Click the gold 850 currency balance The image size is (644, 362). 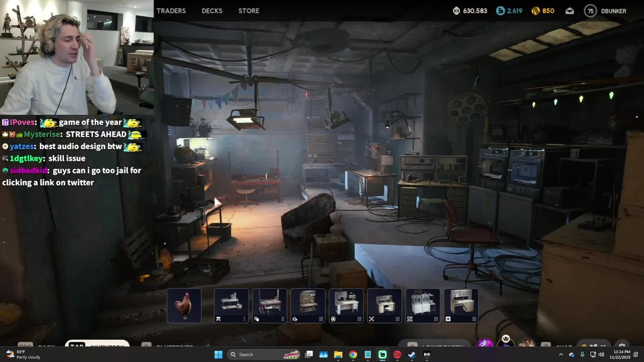click(543, 11)
